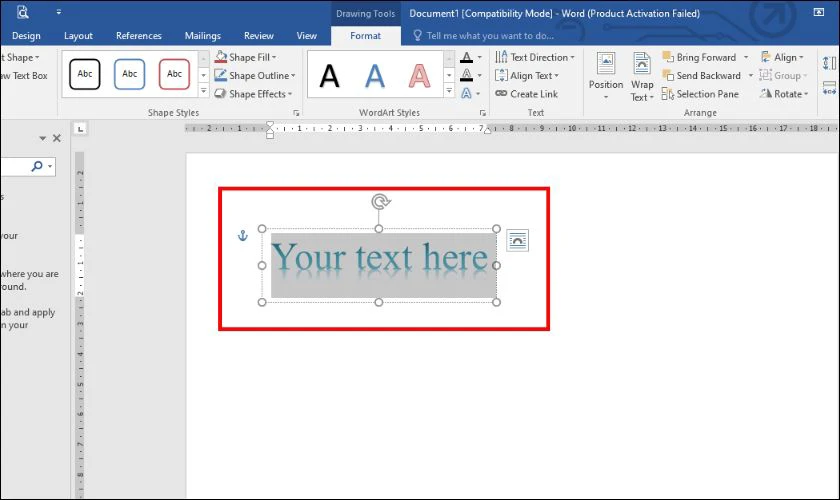Click the shape width field icon
This screenshot has height=500, width=840.
pos(829,88)
